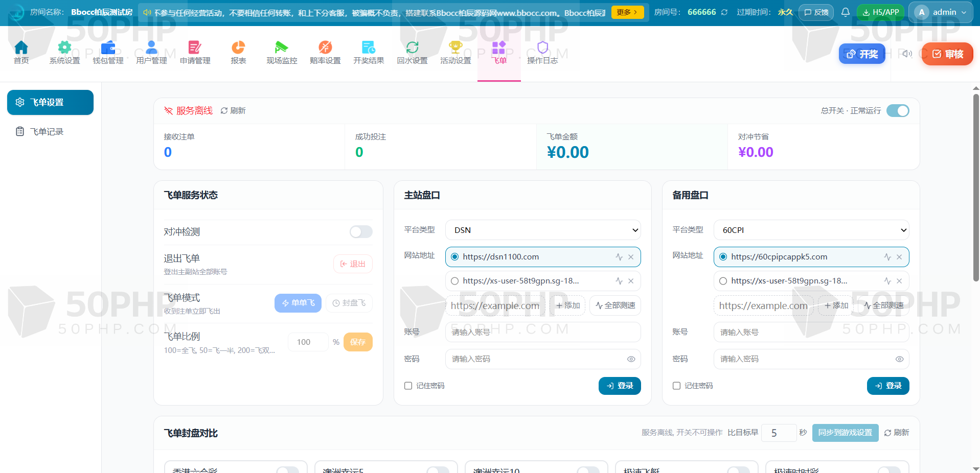Screen dimensions: 980x473
Task: Remove the 60cpipcappk5.com address entry
Action: pos(899,257)
